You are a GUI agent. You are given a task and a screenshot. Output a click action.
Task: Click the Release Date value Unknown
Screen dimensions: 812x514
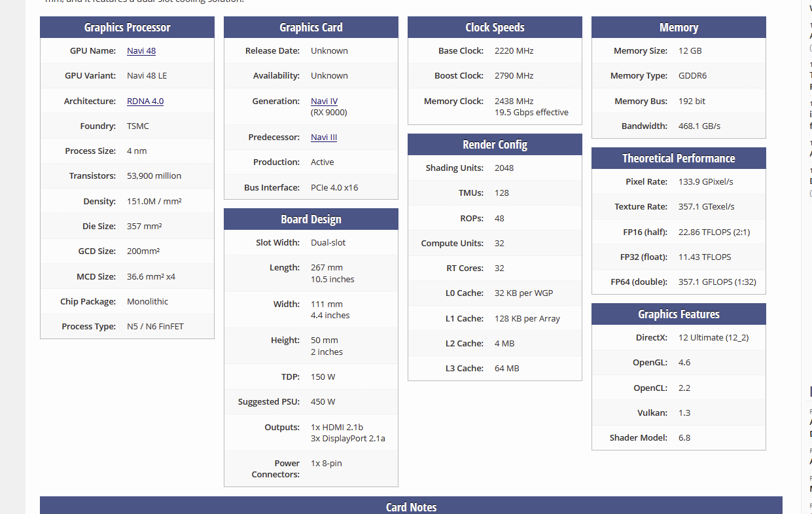tap(329, 50)
